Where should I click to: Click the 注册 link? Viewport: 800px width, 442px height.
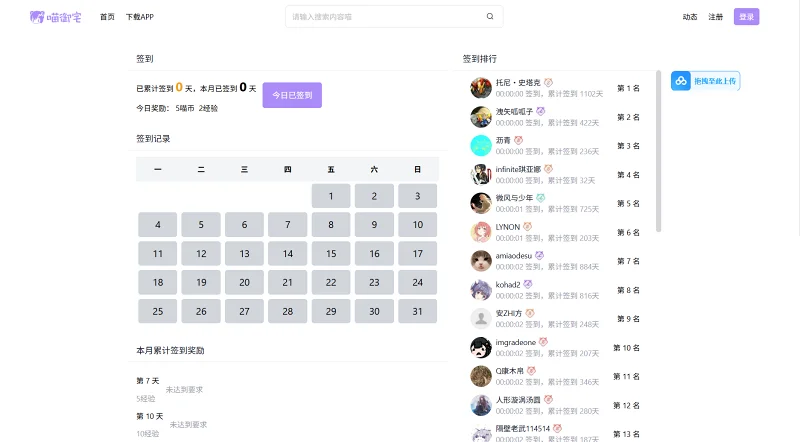pos(715,17)
